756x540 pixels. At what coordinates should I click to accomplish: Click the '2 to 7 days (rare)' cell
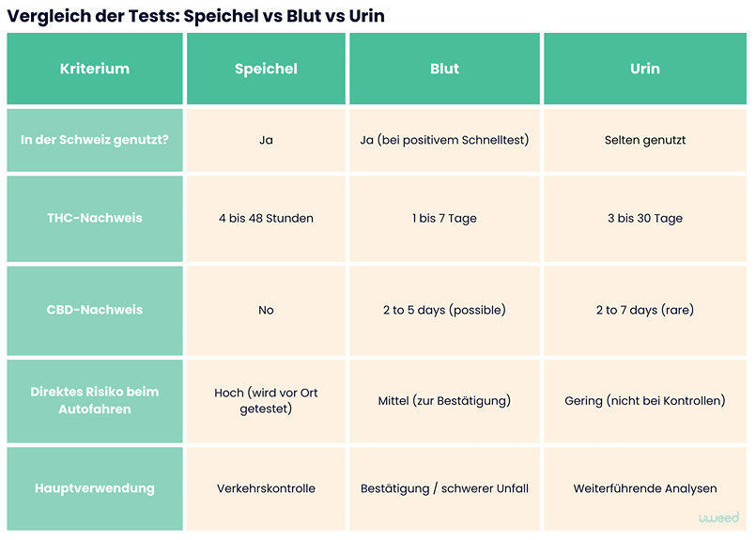tap(645, 310)
